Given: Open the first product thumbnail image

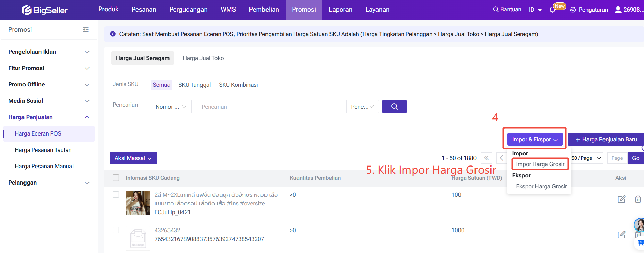Looking at the screenshot, I should coord(138,203).
